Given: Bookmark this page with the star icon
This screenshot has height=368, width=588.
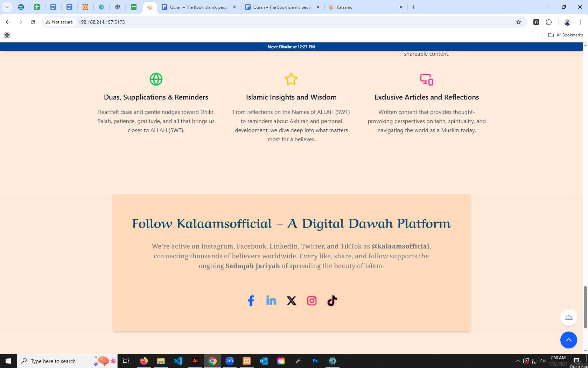Looking at the screenshot, I should [519, 22].
